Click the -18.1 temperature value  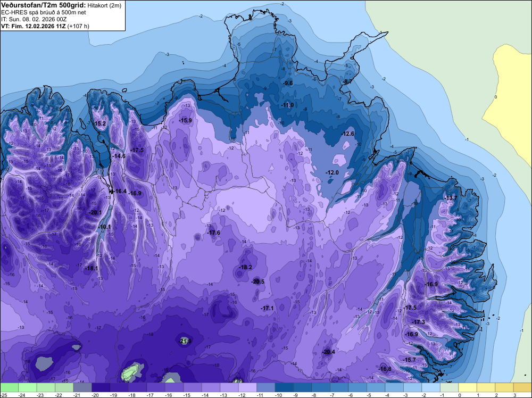click(92, 268)
